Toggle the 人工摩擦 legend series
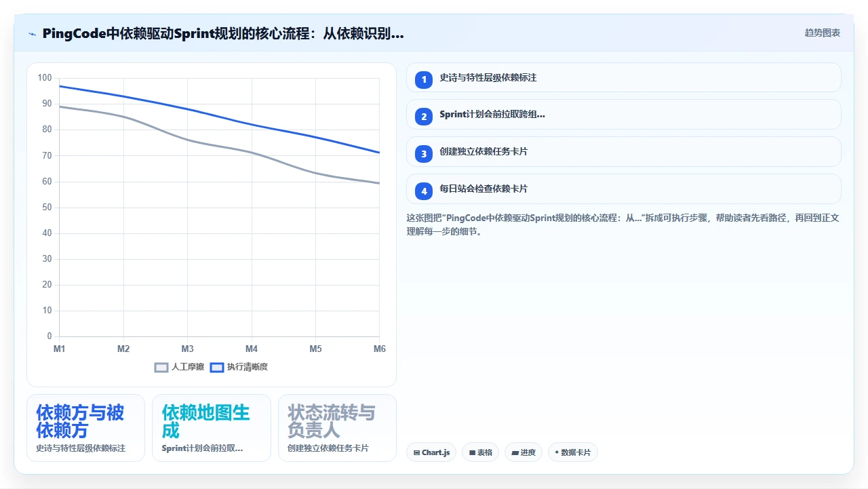 pyautogui.click(x=179, y=367)
